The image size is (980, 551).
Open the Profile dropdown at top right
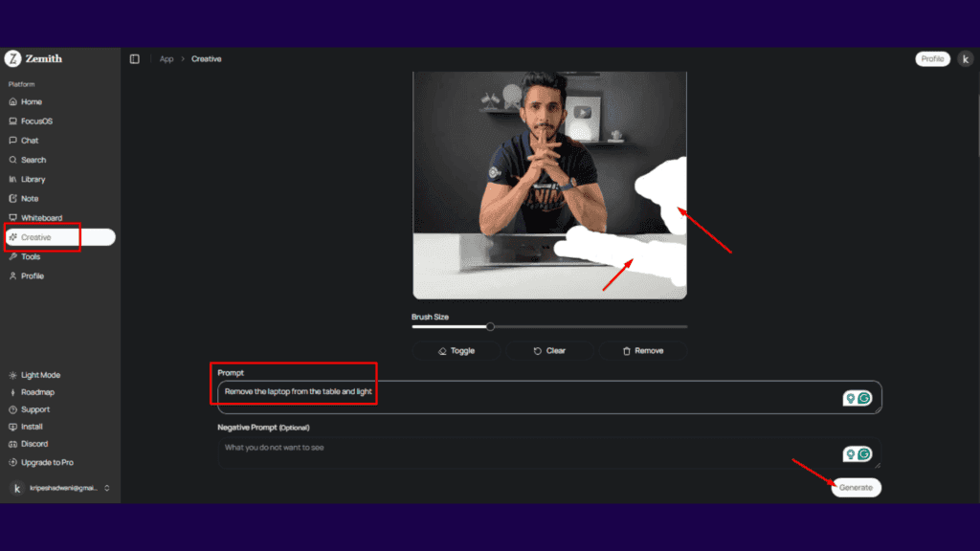[931, 58]
